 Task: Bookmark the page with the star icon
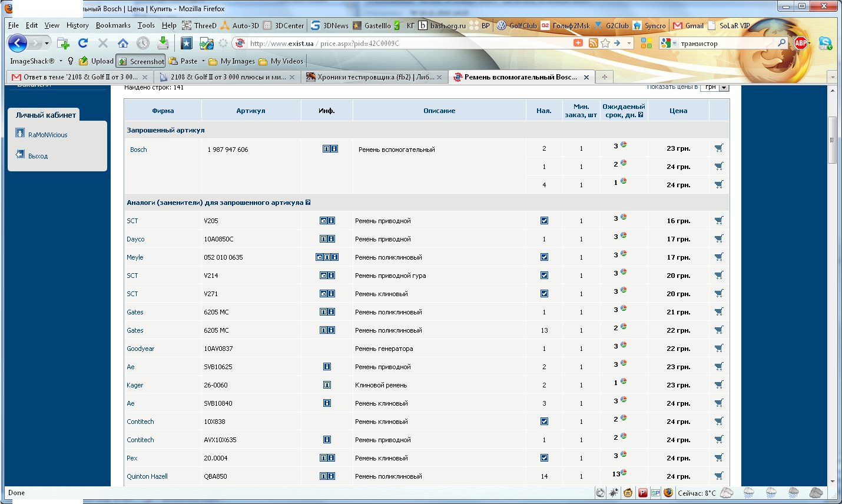[605, 43]
